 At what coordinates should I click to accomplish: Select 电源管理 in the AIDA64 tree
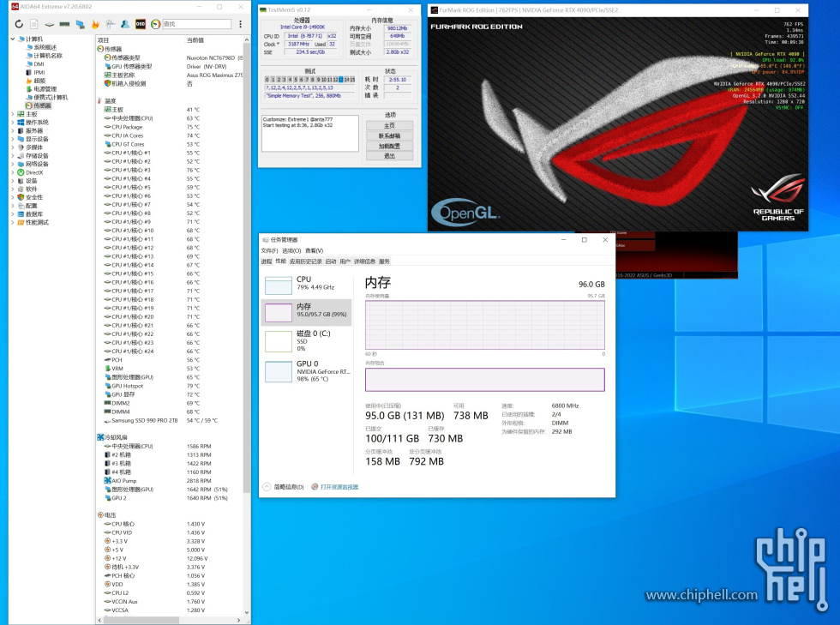45,89
